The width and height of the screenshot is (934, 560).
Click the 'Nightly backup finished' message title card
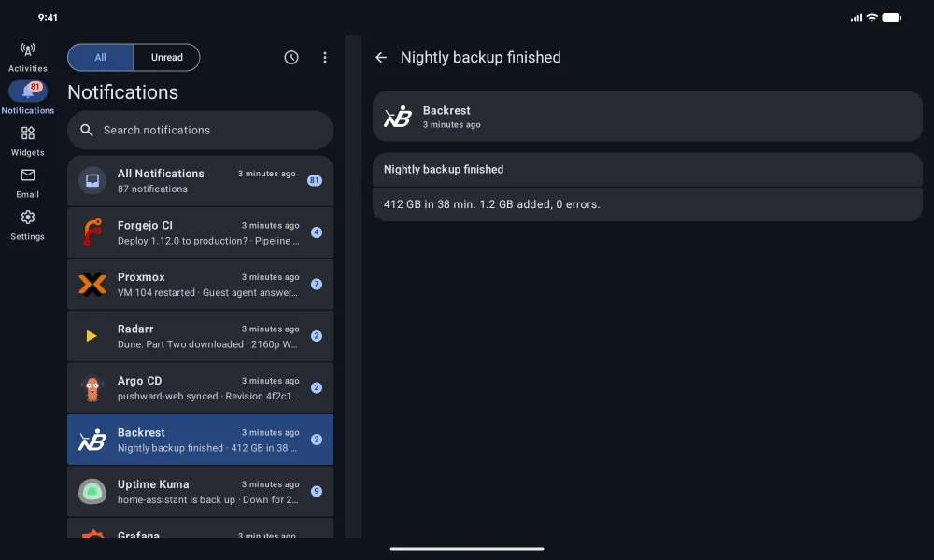point(647,170)
